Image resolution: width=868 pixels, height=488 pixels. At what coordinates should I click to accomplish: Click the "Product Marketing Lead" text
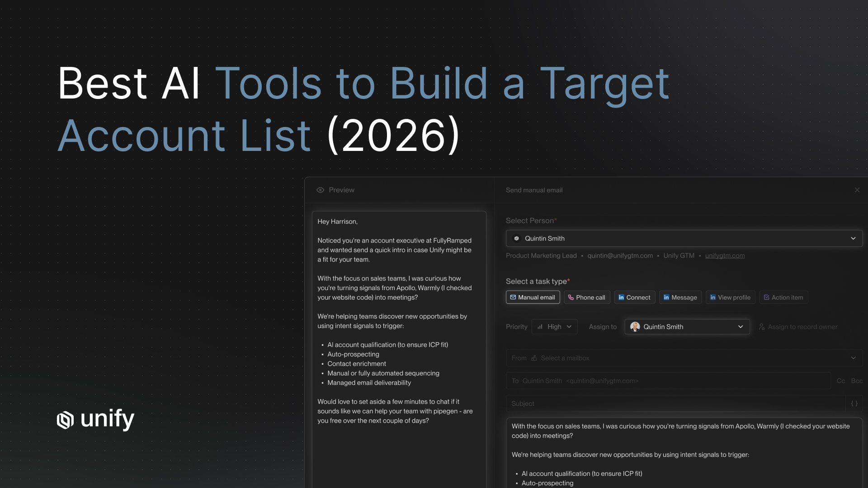[541, 256]
